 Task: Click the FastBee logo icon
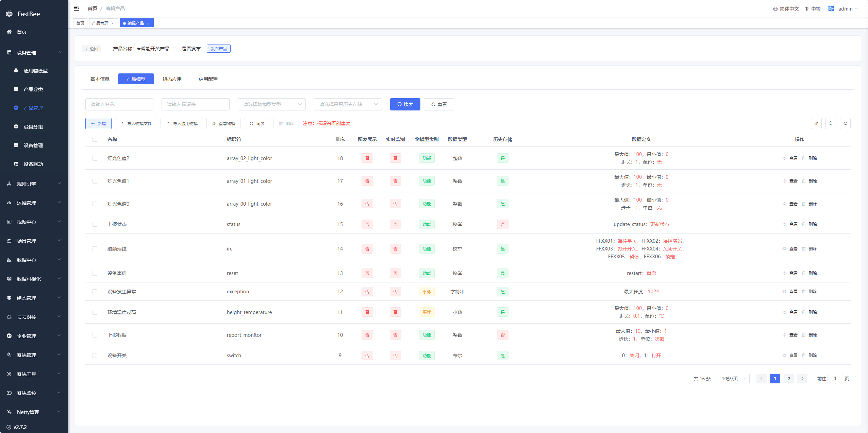pos(9,14)
